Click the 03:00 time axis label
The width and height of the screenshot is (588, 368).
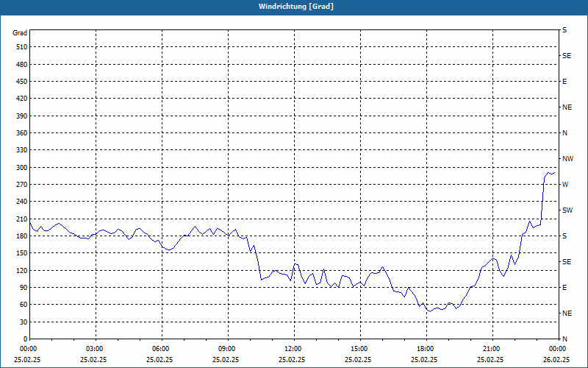(96, 349)
